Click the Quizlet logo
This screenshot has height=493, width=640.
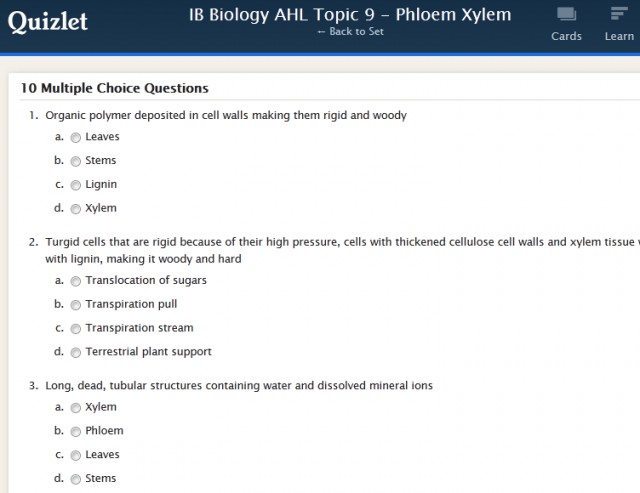(48, 21)
